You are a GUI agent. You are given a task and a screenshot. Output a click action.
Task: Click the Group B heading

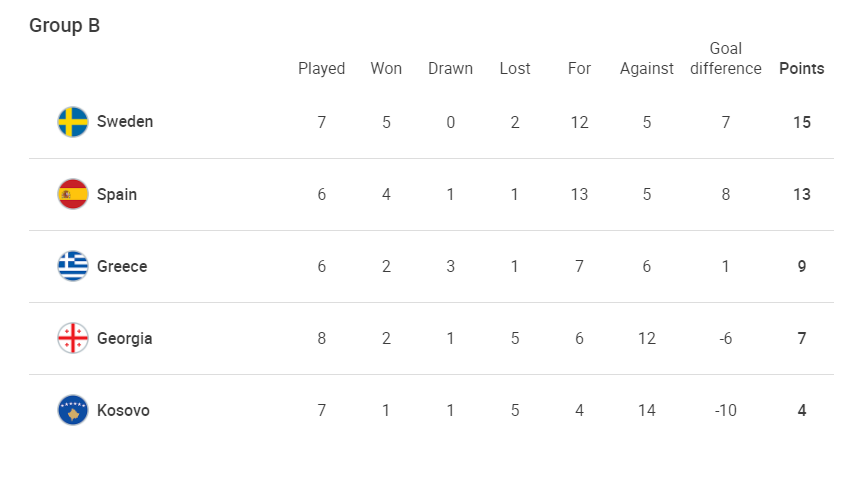[65, 26]
